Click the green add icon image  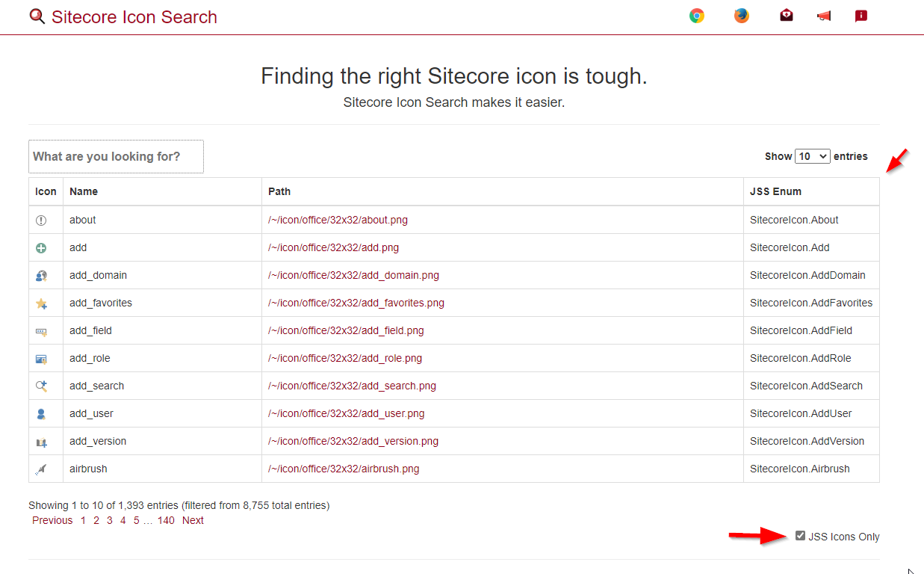click(41, 248)
